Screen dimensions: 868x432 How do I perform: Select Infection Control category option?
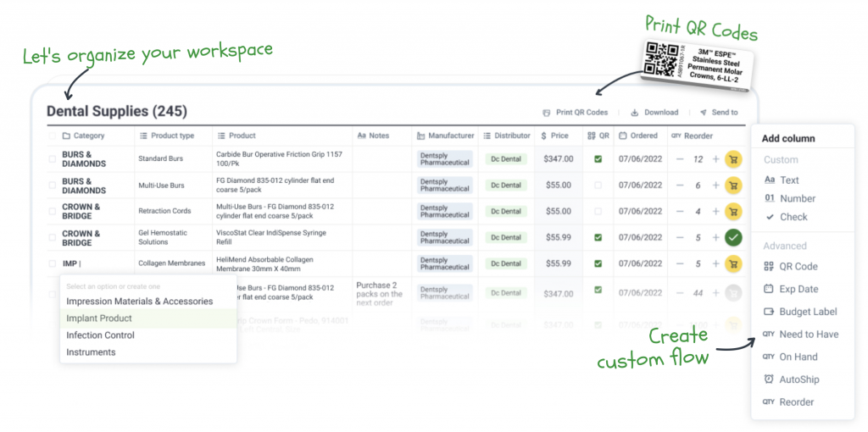point(100,335)
